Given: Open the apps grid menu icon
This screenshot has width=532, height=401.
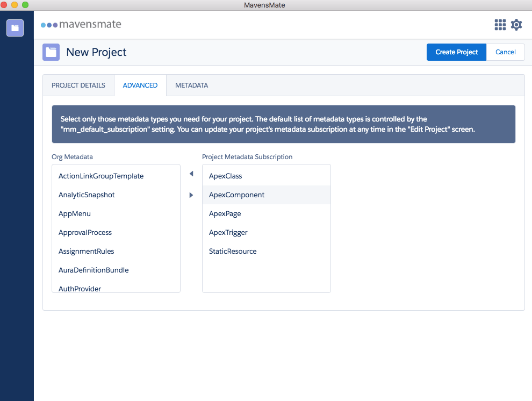Looking at the screenshot, I should click(500, 25).
